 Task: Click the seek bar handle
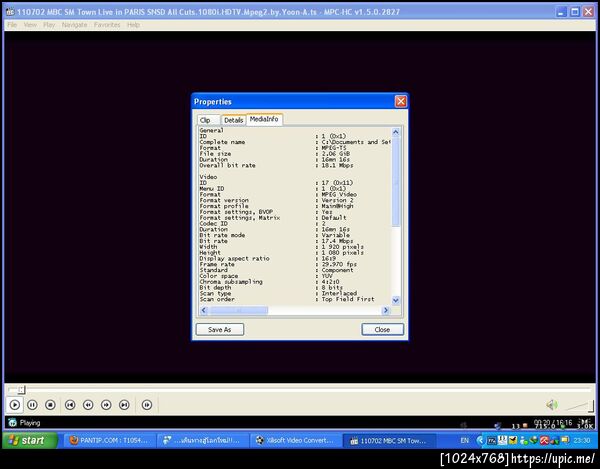[21, 389]
